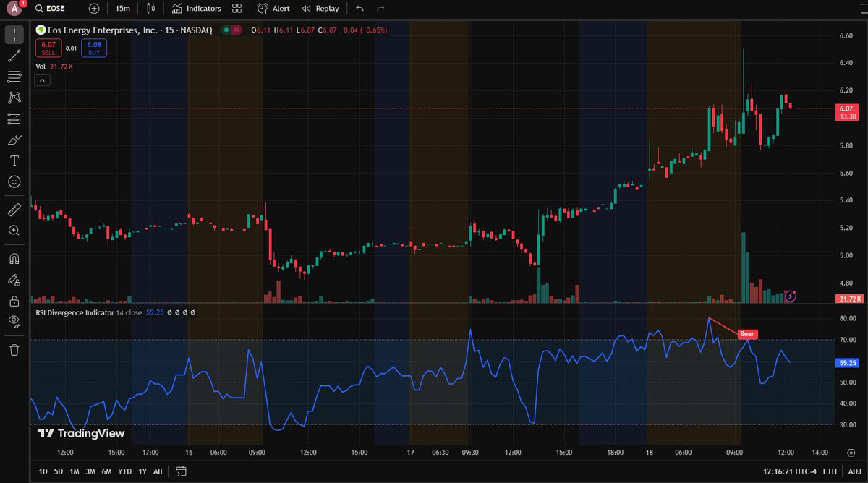Click the green market status indicator
The image size is (868, 483).
227,30
